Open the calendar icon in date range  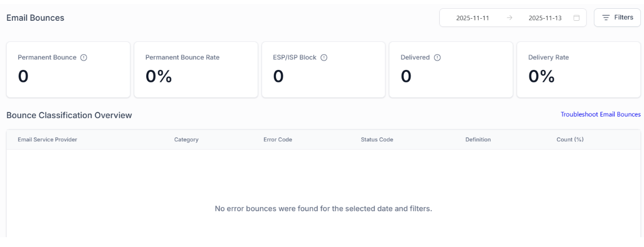pos(576,18)
